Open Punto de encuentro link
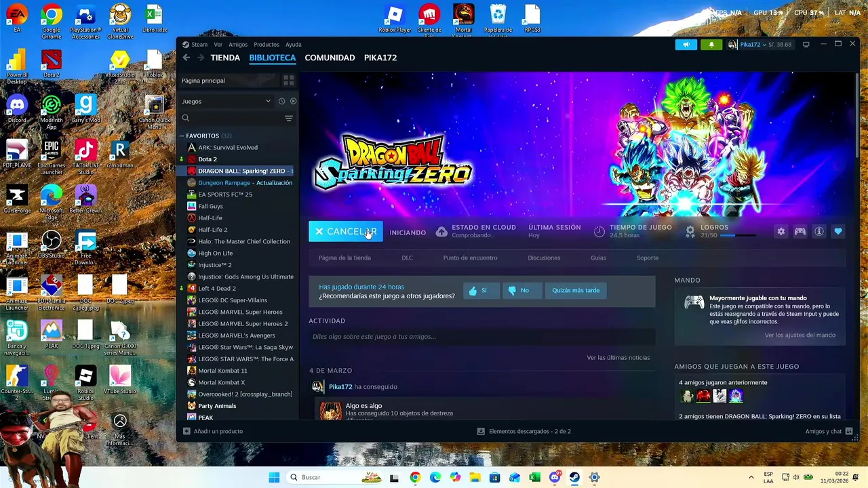This screenshot has height=488, width=868. 470,258
